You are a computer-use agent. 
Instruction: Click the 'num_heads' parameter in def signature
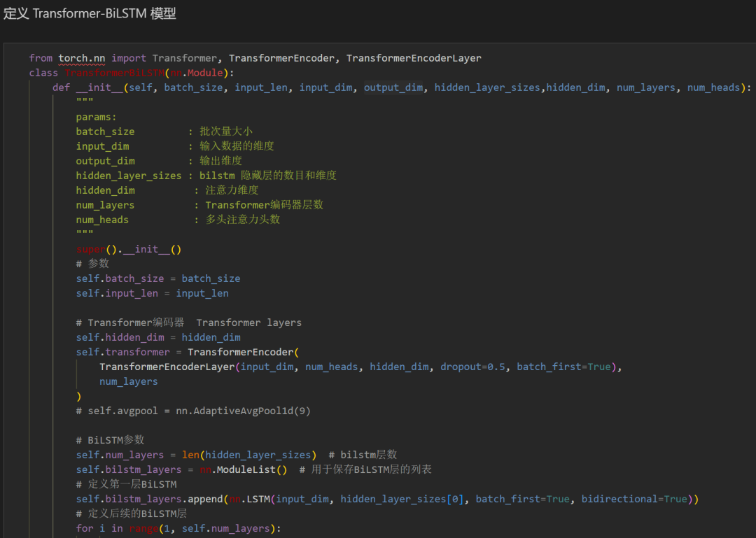[713, 87]
